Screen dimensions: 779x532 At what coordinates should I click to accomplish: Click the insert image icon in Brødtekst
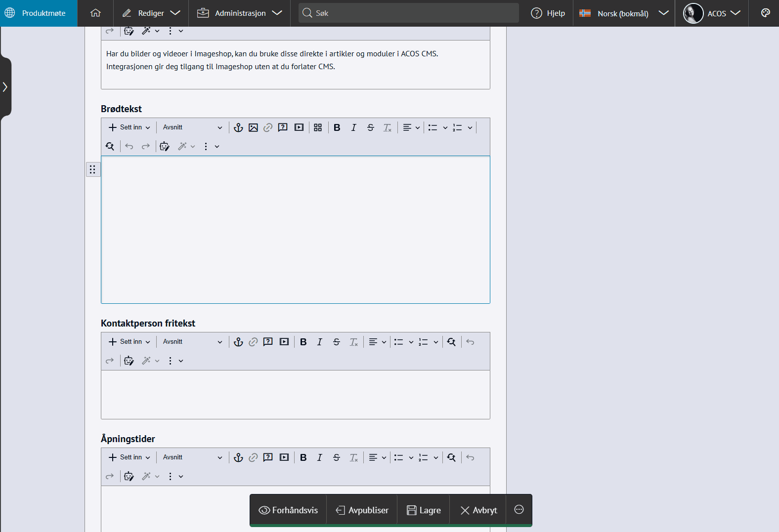253,127
